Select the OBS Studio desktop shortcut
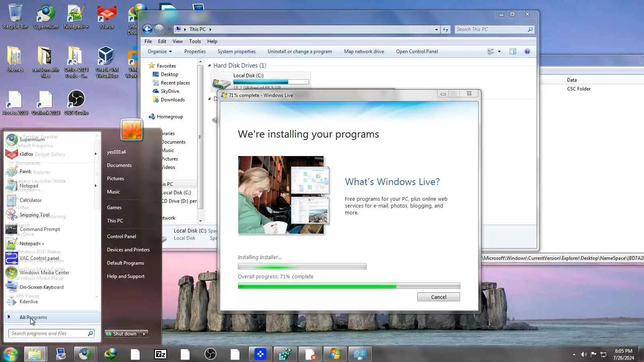 tap(76, 103)
